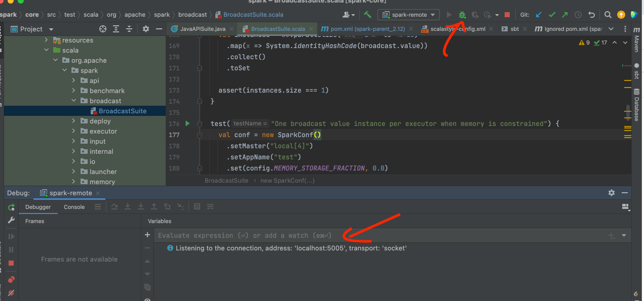
Task: Click the Rerun spark-remote debug icon
Action: tap(11, 207)
